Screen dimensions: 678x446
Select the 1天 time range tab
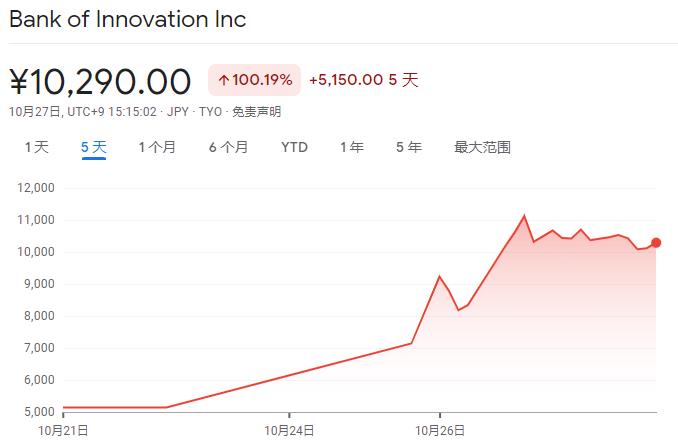tap(37, 147)
